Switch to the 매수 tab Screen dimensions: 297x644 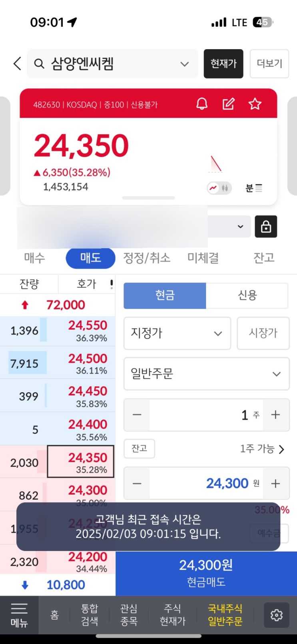point(34,258)
